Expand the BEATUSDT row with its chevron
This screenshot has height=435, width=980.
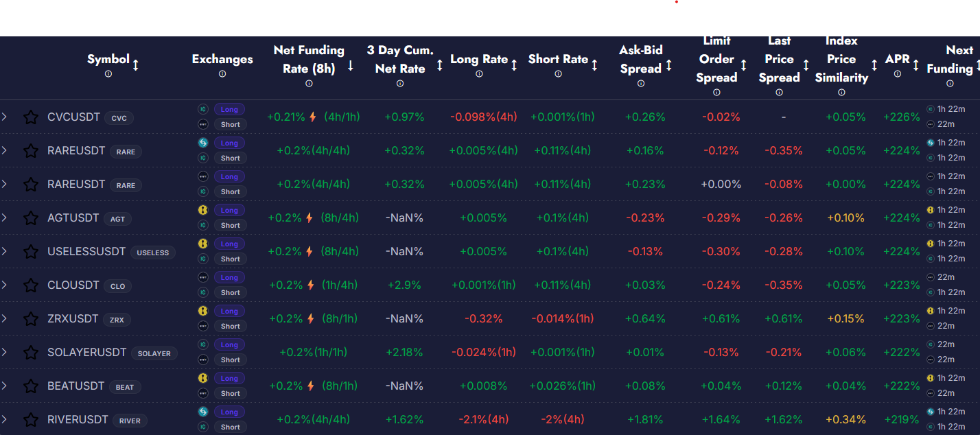(x=5, y=386)
